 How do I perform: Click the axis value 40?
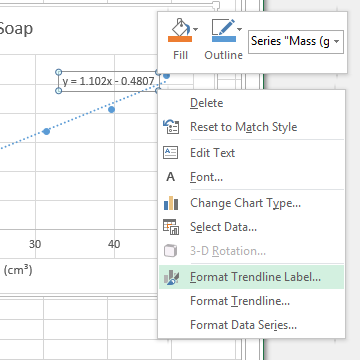114,244
